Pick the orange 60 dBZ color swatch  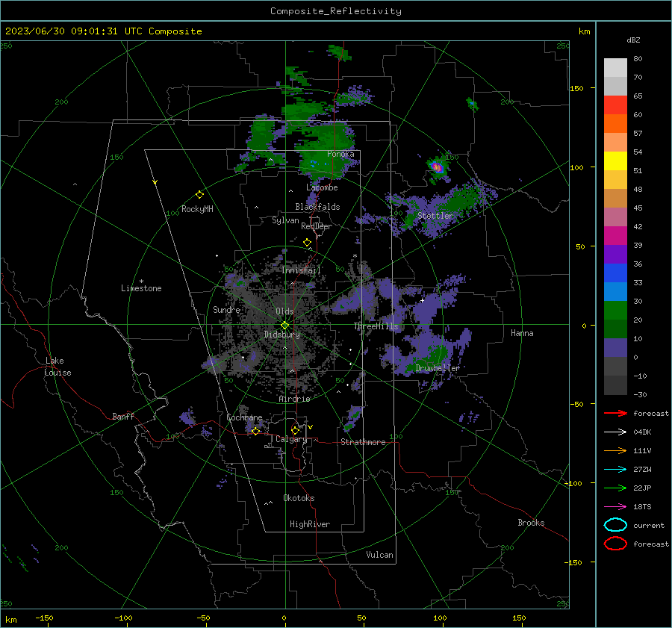[x=615, y=123]
